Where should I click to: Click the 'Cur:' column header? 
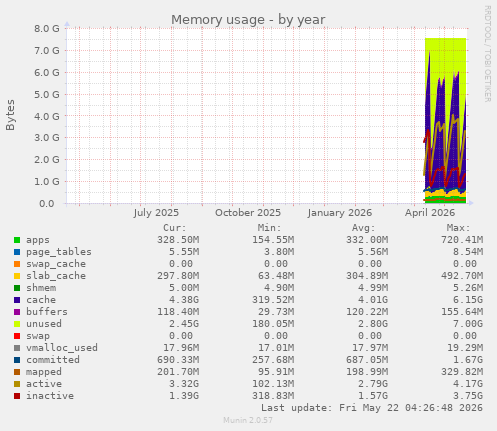coord(175,228)
